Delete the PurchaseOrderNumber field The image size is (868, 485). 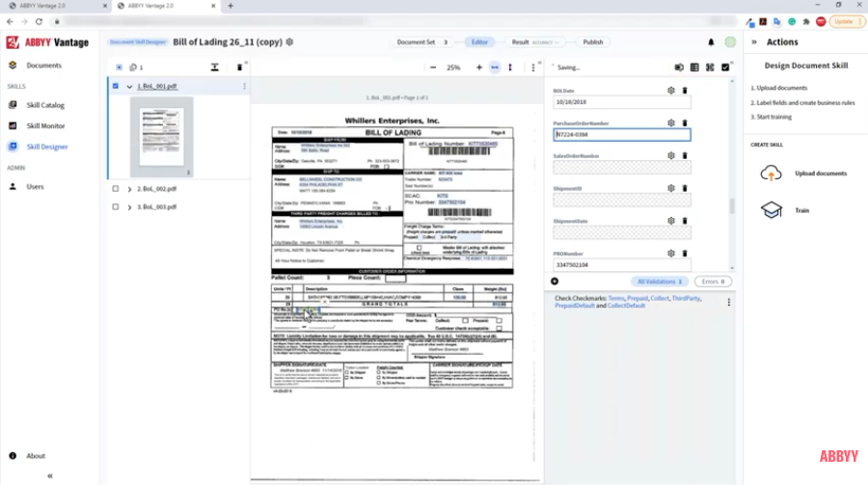[685, 122]
